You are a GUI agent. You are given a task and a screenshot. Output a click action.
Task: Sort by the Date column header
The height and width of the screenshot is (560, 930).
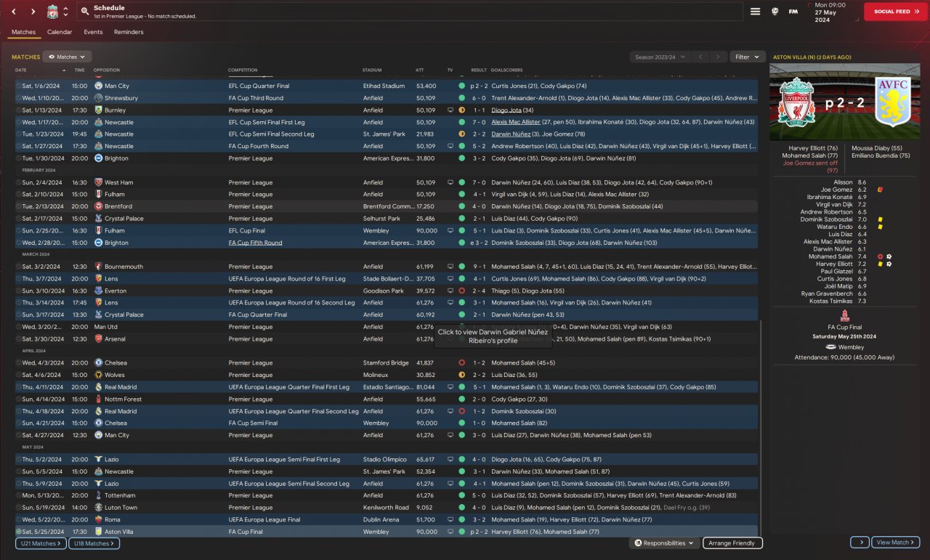coord(21,70)
